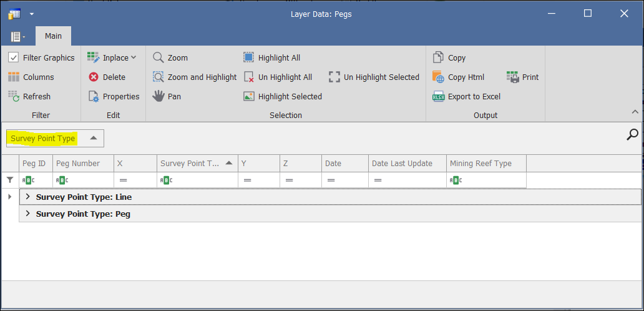Click the Zoom magnifier icon
The image size is (644, 311).
click(159, 57)
